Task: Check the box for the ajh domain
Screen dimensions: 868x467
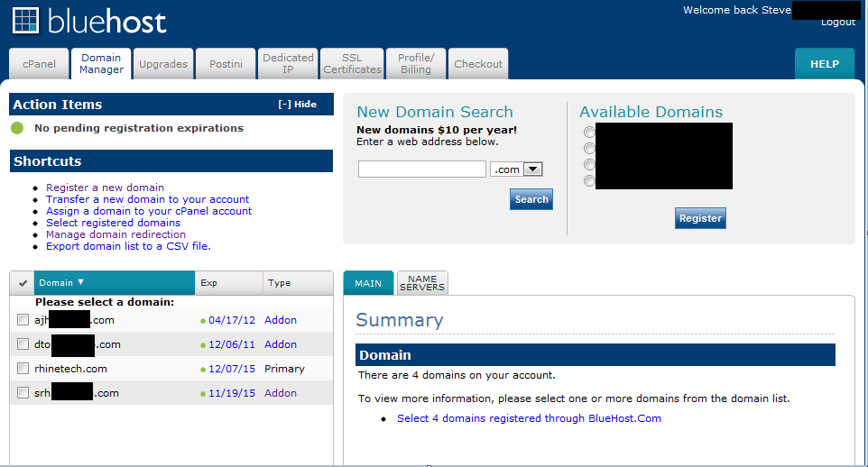Action: pyautogui.click(x=23, y=320)
